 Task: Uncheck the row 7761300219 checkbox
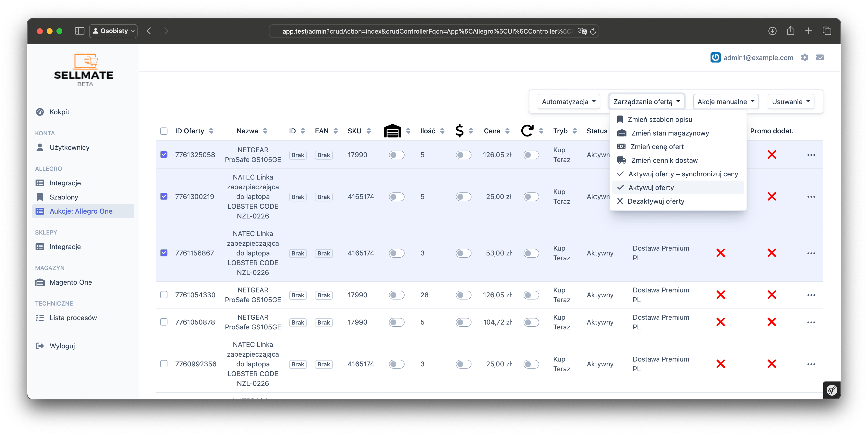coord(164,196)
